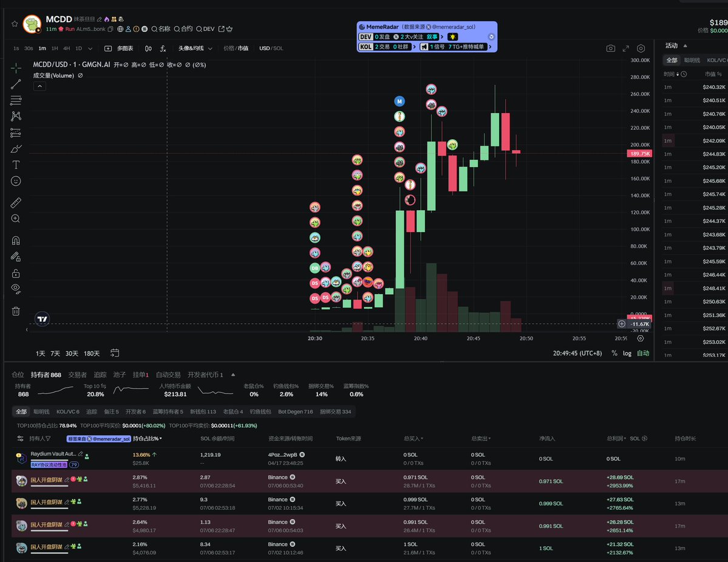Search the DEV wallet
The image size is (728, 562).
click(x=205, y=29)
